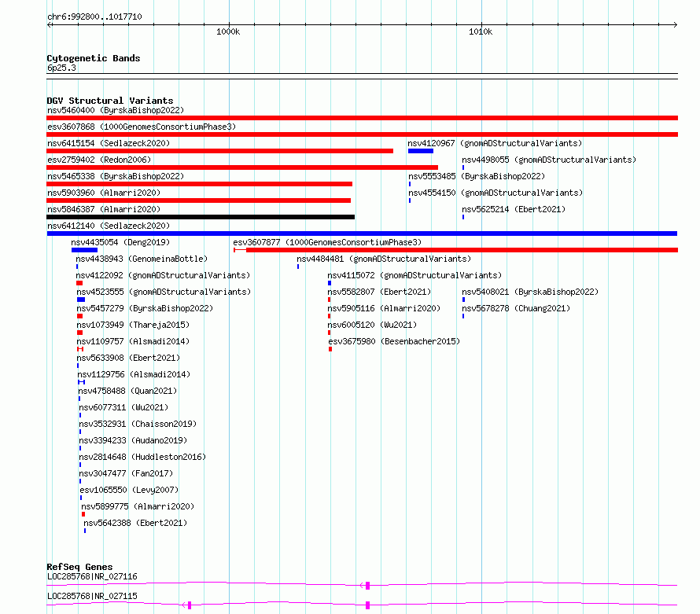This screenshot has width=700, height=614.
Task: Click the Cytogenetic Bands track title
Action: pos(94,58)
